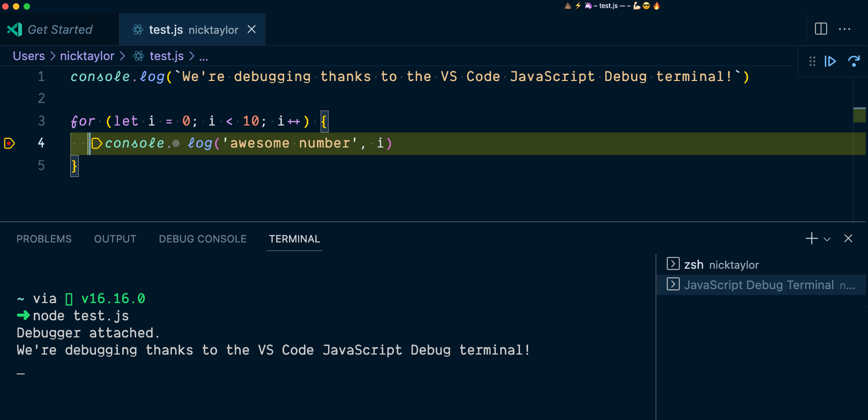868x420 pixels.
Task: Open the Get Started tab
Action: click(x=60, y=30)
